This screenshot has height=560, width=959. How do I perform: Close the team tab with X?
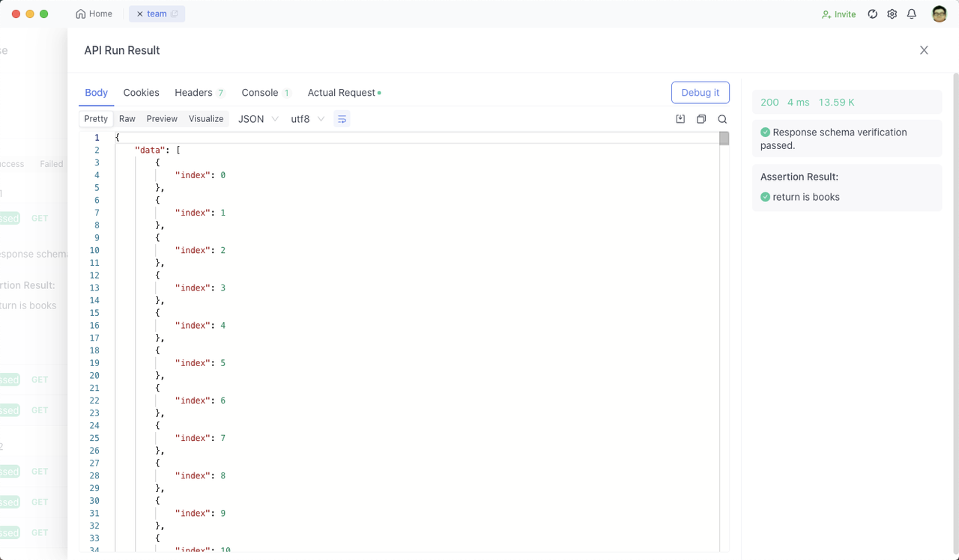pos(139,14)
